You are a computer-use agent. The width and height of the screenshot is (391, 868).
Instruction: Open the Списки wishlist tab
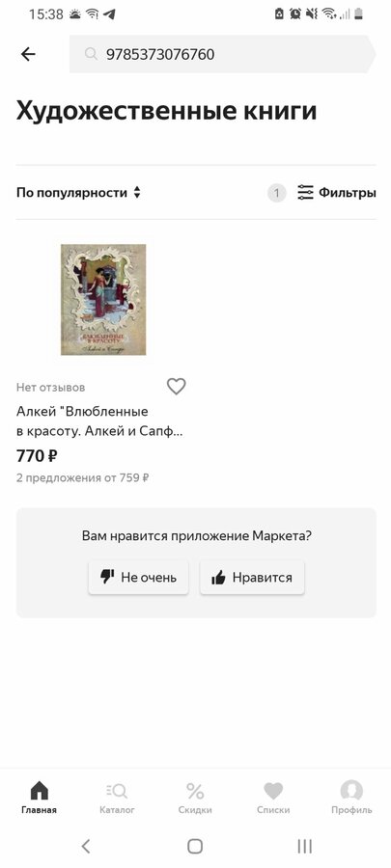tap(273, 798)
